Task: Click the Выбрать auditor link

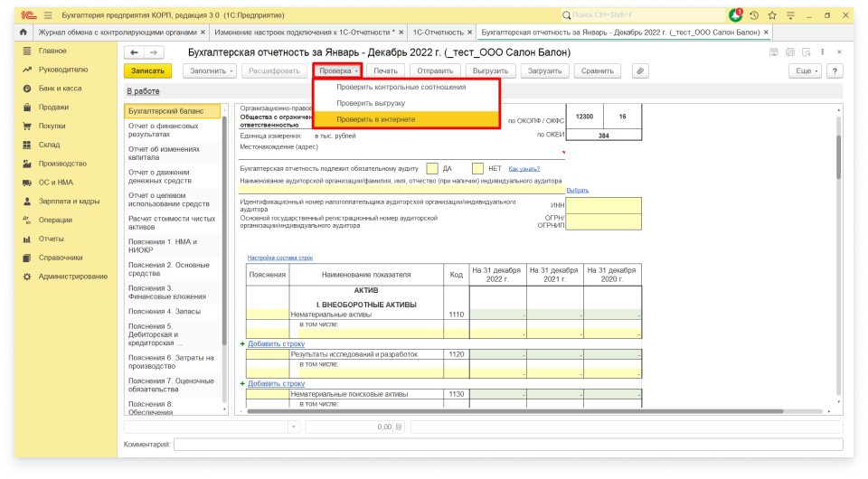Action: tap(578, 191)
